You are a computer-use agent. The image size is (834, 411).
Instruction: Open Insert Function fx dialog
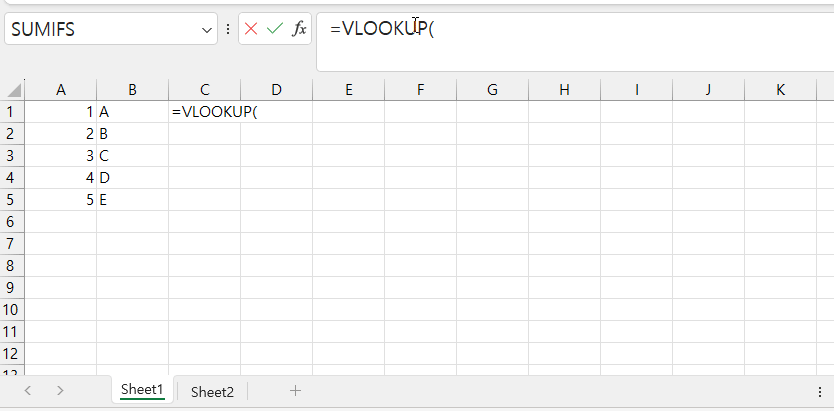299,29
